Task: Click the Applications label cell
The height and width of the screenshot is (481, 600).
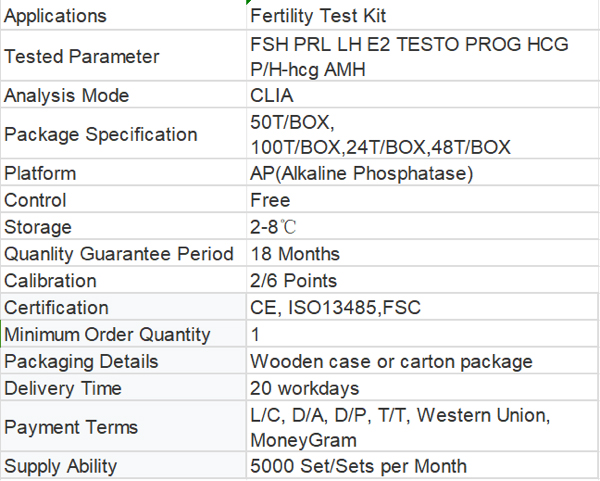Action: click(55, 17)
